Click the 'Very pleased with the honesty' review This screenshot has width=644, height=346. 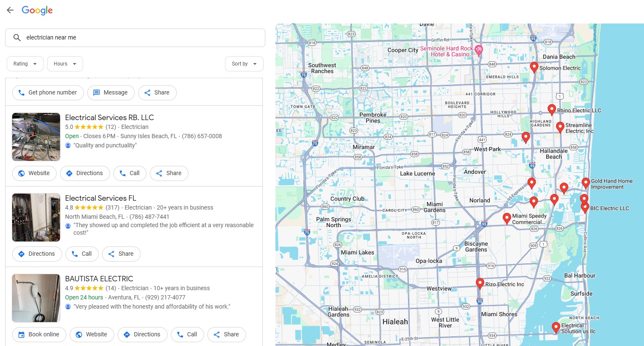tap(152, 307)
